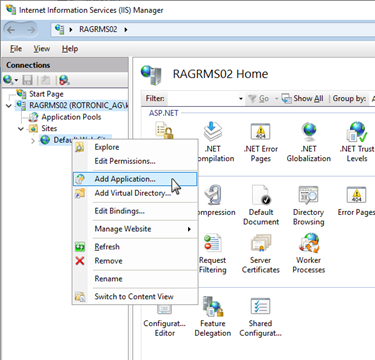Viewport: 375px width, 360px height.
Task: Open the View menu
Action: (x=42, y=49)
